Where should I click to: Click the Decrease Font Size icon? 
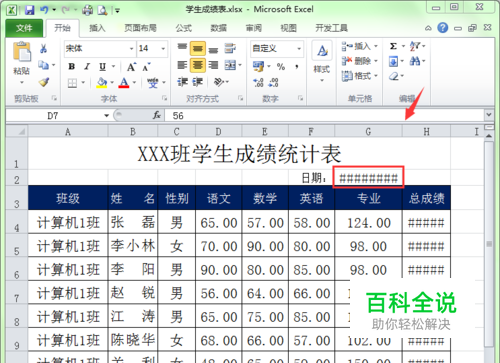146,67
